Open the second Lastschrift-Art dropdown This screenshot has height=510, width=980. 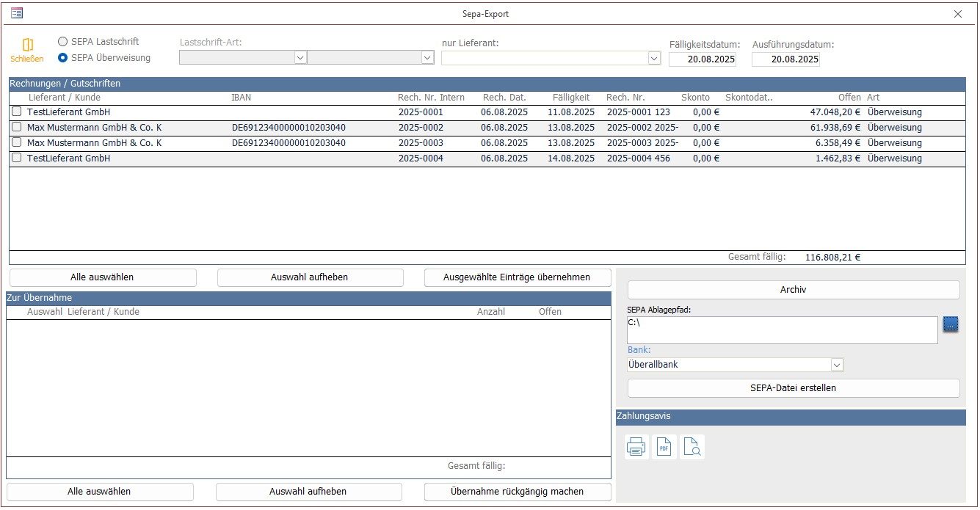[427, 58]
